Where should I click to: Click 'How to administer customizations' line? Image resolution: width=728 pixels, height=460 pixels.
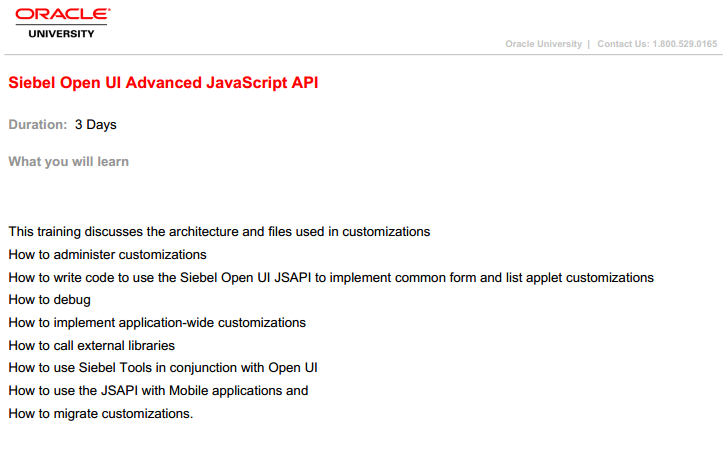(107, 254)
